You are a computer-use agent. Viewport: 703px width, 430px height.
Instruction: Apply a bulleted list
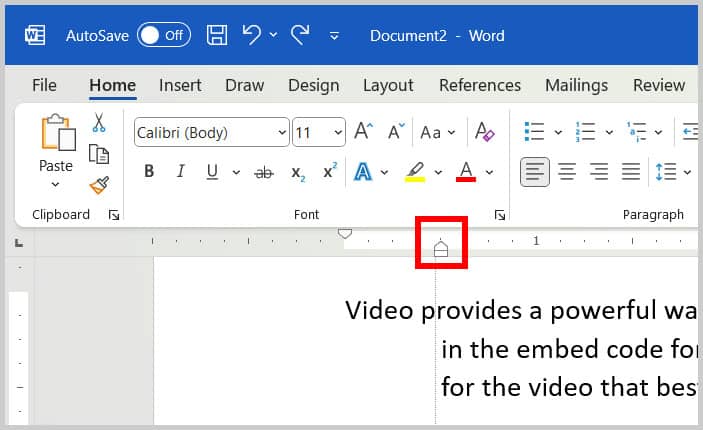[534, 132]
